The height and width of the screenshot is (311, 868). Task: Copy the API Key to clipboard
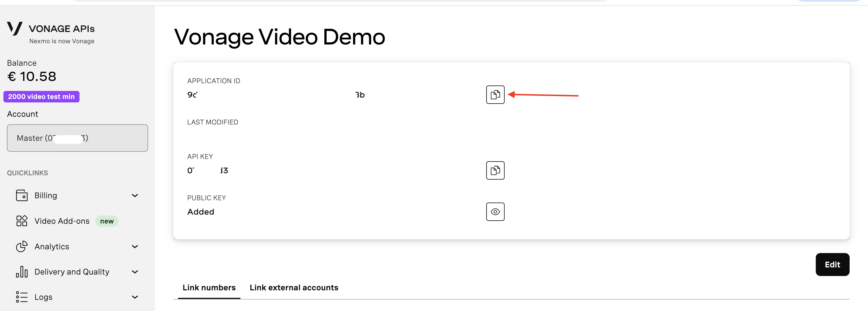point(495,170)
